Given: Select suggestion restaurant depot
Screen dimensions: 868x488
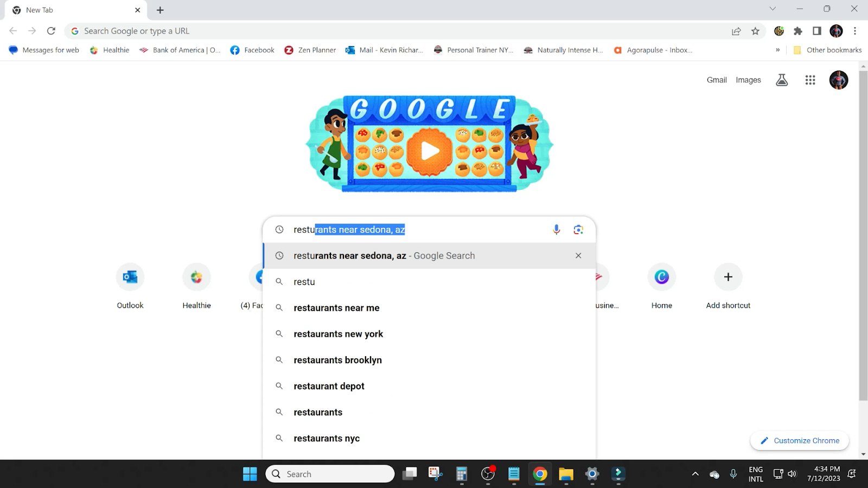Looking at the screenshot, I should tap(429, 386).
